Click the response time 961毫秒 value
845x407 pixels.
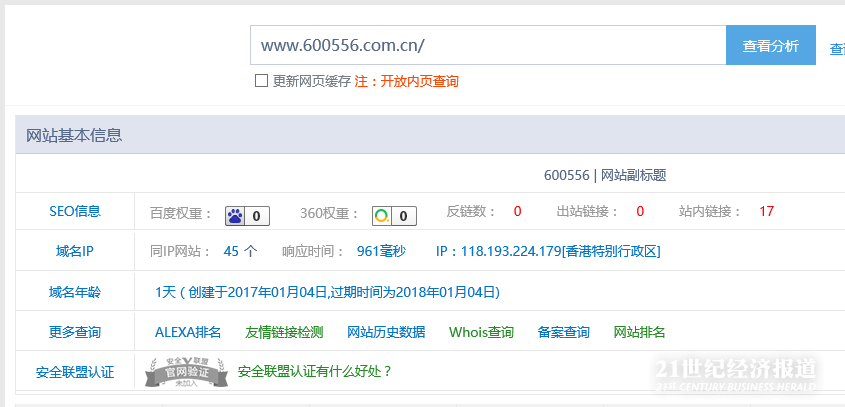tap(382, 251)
